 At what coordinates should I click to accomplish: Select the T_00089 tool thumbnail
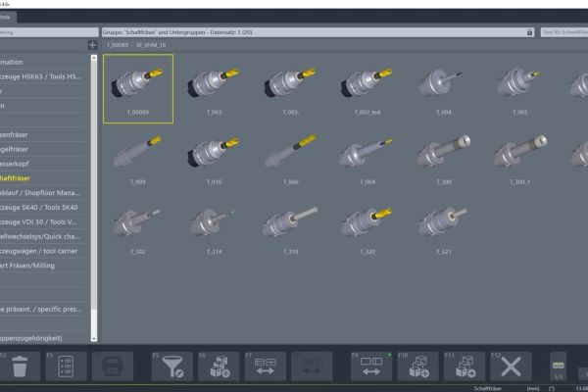point(138,88)
